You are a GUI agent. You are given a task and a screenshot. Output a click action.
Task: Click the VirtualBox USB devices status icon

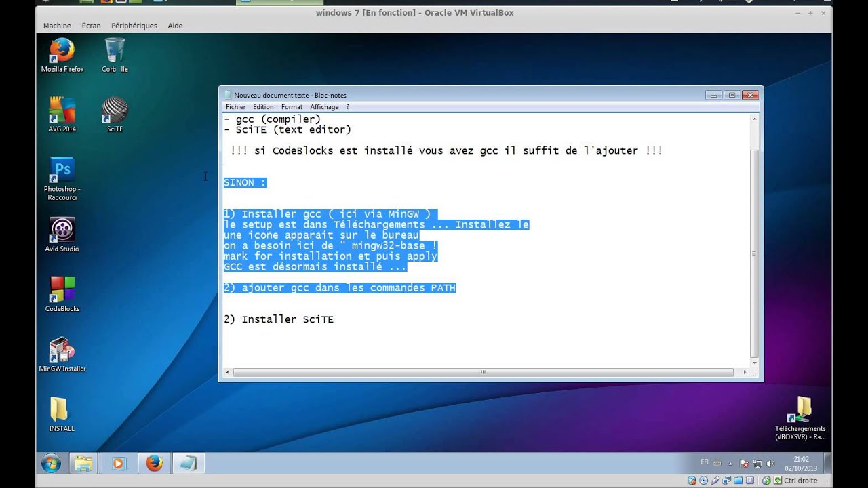[x=715, y=481]
